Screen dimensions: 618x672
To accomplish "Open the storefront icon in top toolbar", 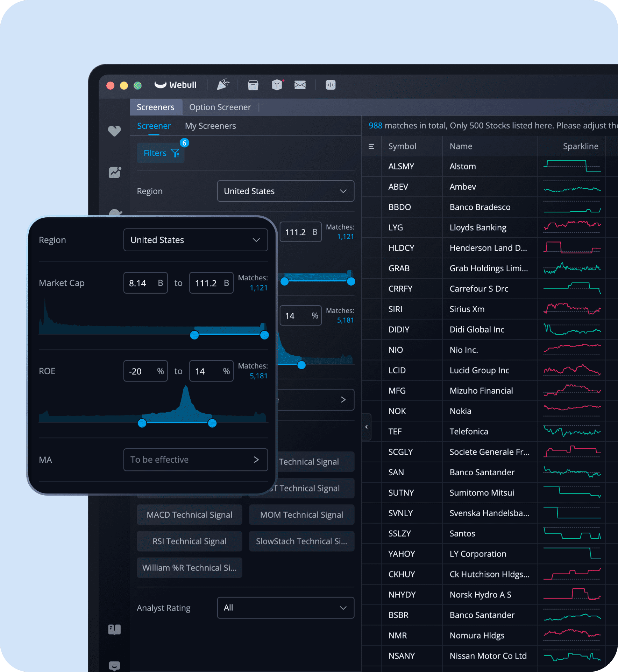I will click(253, 85).
